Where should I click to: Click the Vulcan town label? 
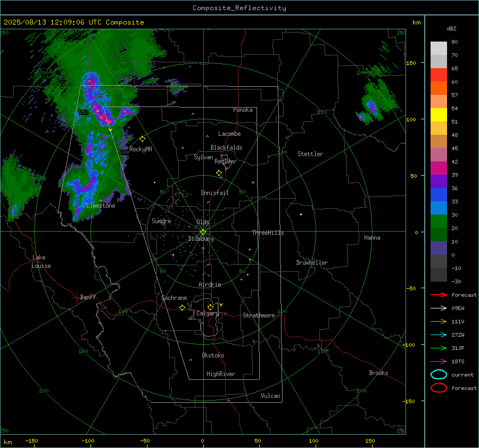271,396
